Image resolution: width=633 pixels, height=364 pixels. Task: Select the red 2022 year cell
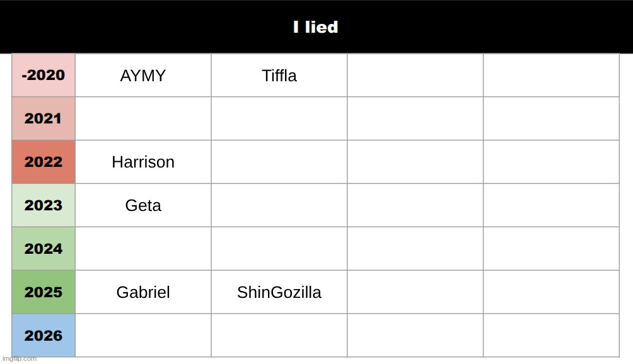click(x=44, y=162)
